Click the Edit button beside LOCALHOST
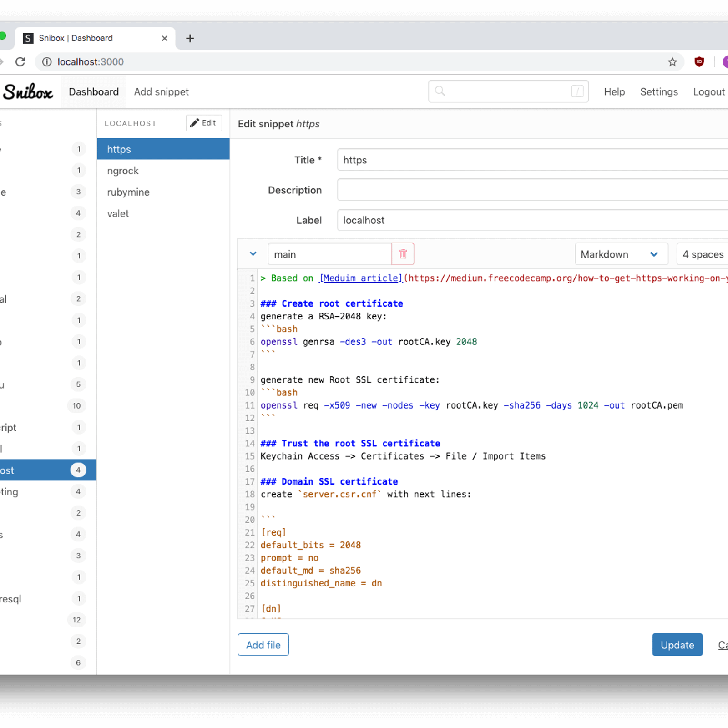Screen dimensions: 728x728 (x=204, y=123)
